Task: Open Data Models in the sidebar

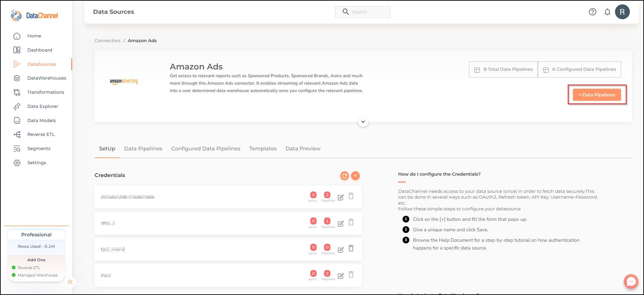Action: (x=41, y=120)
